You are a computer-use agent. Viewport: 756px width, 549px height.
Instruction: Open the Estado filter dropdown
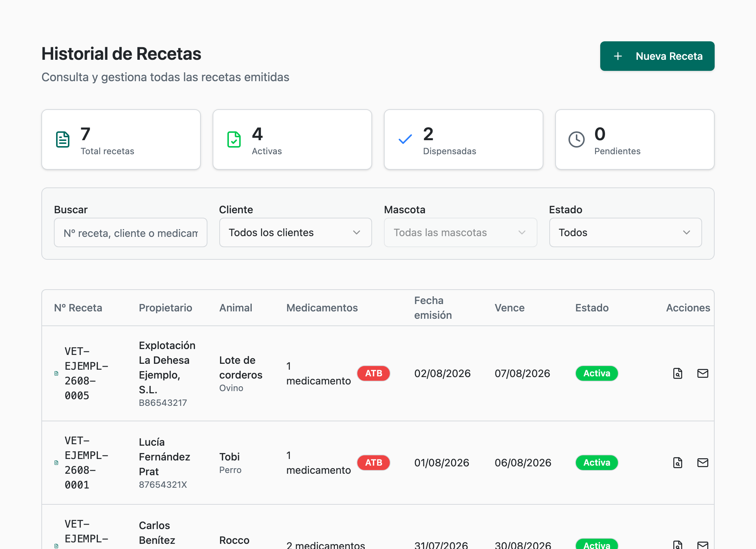click(x=626, y=232)
